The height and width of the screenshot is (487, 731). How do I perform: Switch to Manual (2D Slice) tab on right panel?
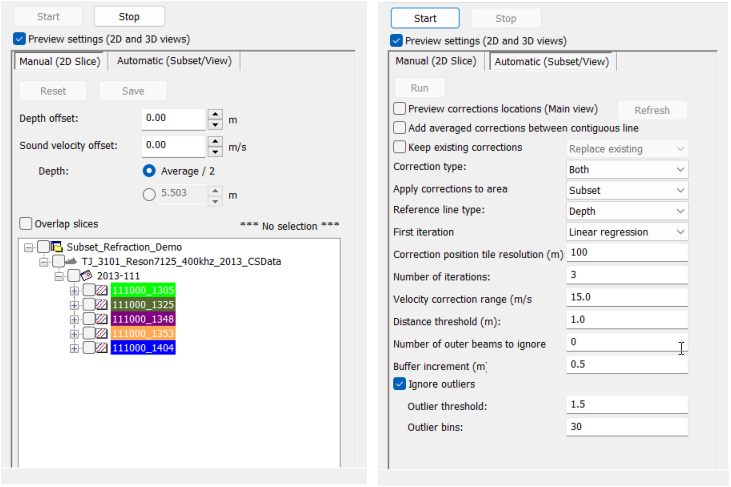pyautogui.click(x=438, y=61)
